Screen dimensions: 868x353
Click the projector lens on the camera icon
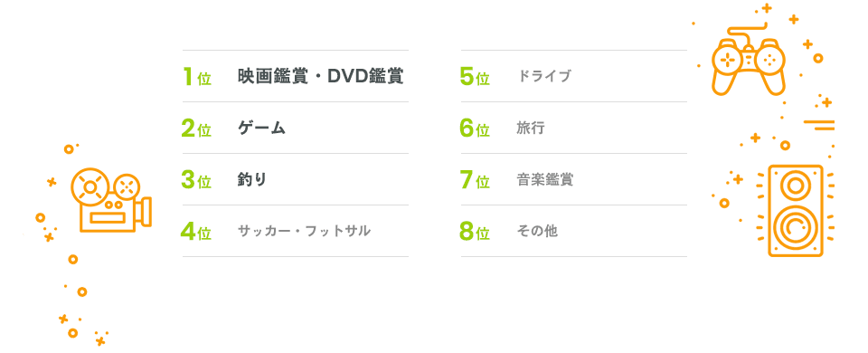click(145, 211)
